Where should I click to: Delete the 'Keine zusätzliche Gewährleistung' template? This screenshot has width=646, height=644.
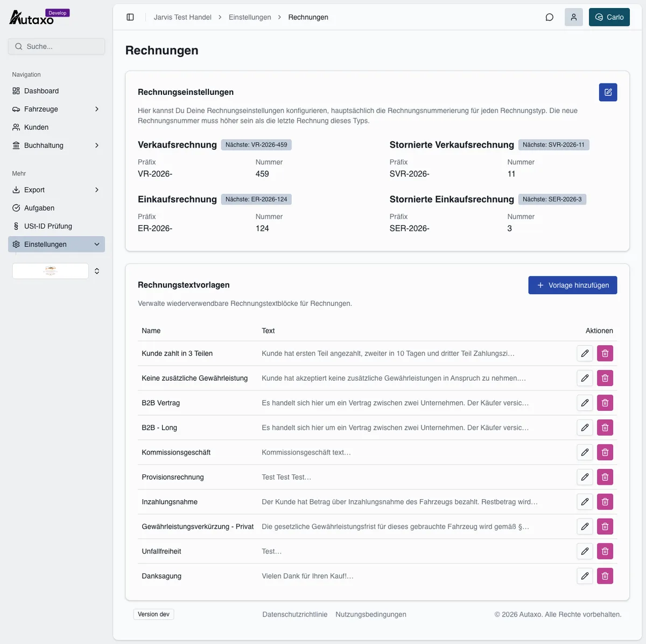pyautogui.click(x=605, y=378)
